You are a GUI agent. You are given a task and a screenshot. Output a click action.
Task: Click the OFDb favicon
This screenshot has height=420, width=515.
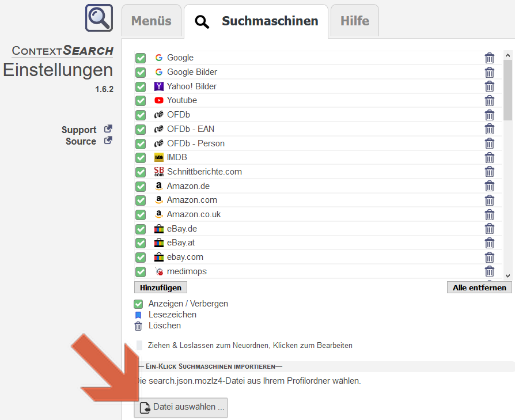tap(159, 115)
